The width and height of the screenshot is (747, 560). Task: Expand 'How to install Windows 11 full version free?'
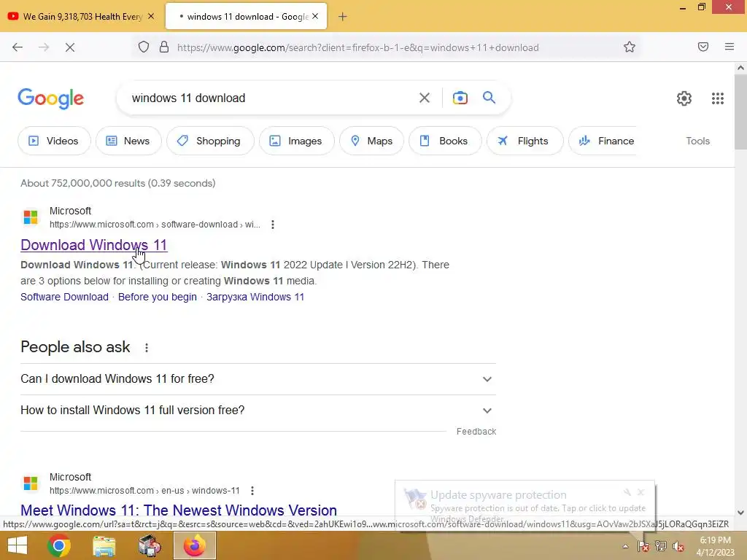(x=258, y=411)
